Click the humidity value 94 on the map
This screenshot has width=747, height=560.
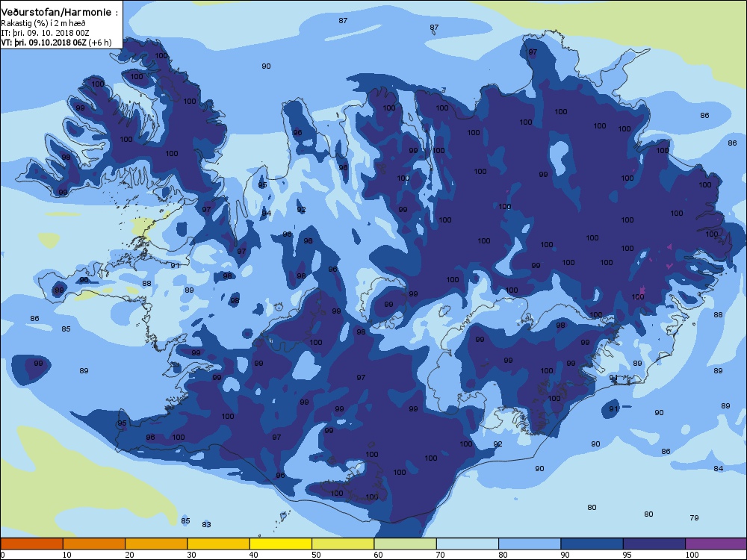pyautogui.click(x=267, y=213)
